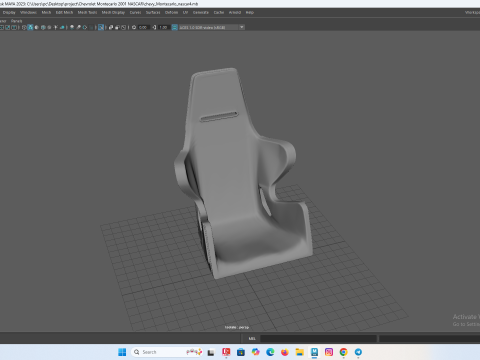
Task: Open the Windows menu
Action: click(28, 13)
